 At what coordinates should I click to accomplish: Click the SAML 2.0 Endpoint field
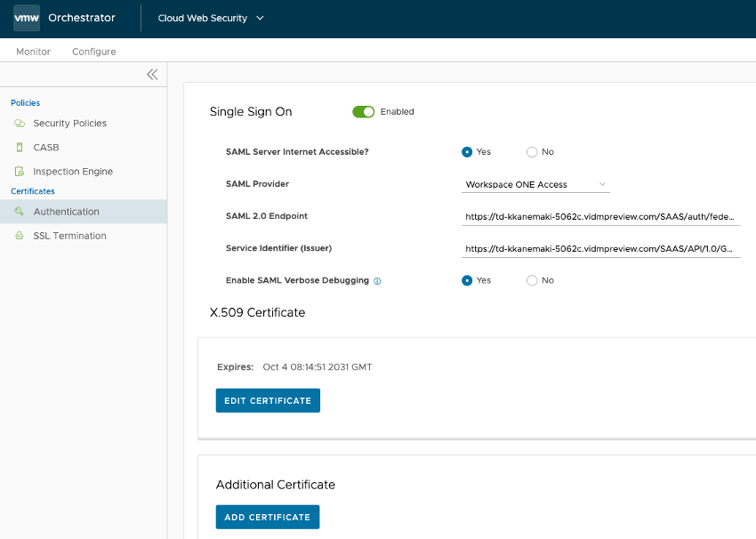pos(601,216)
